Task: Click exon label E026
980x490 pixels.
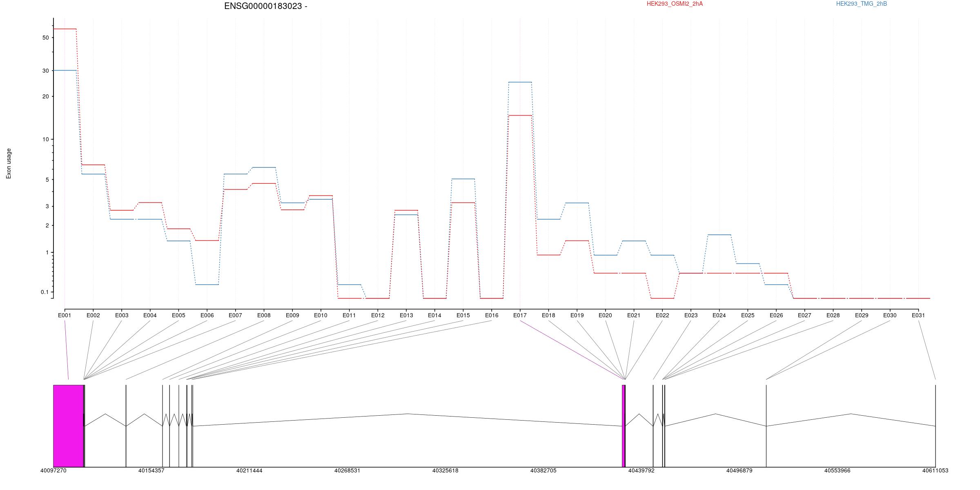Action: coord(776,315)
